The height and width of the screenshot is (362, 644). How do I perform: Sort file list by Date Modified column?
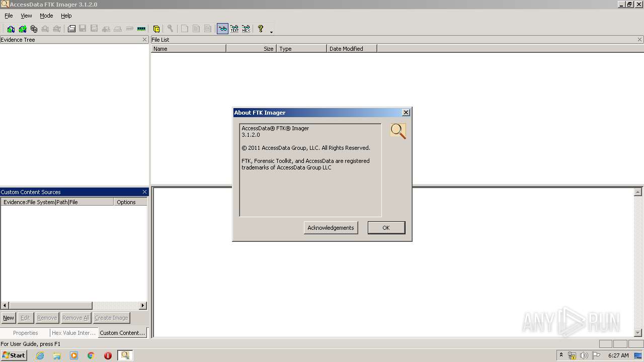coord(352,49)
